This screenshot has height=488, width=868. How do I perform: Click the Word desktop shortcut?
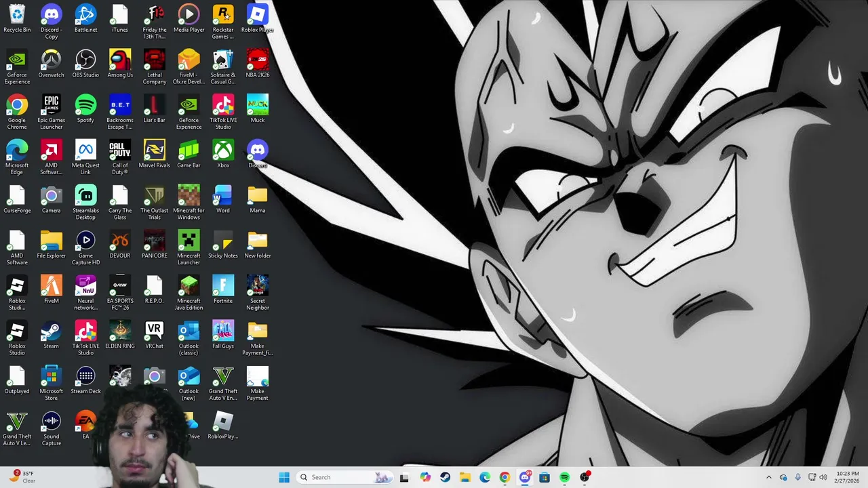223,200
